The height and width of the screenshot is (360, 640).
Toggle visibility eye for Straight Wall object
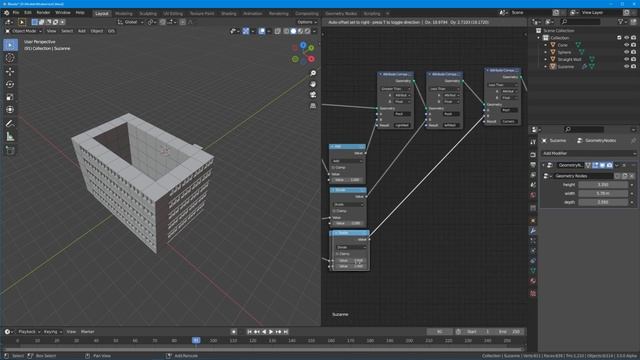(x=627, y=59)
